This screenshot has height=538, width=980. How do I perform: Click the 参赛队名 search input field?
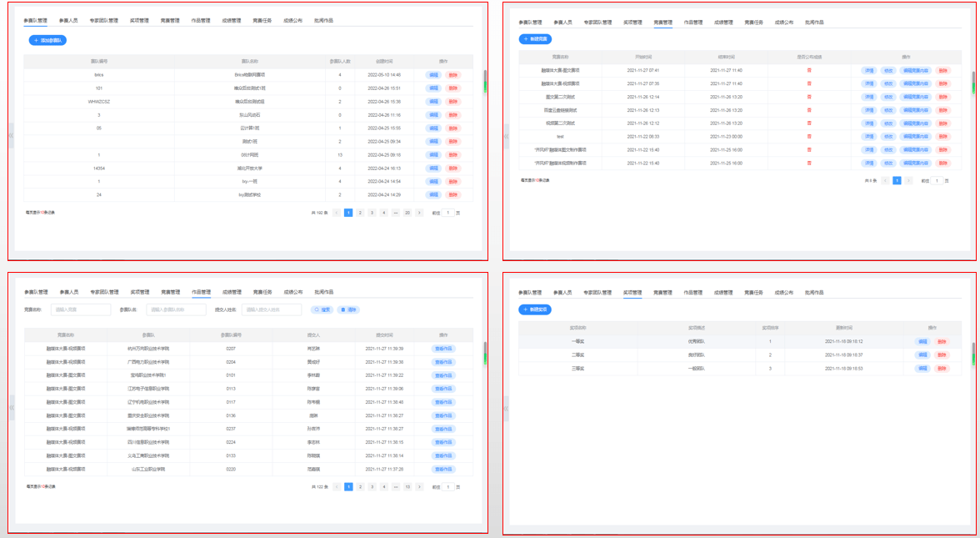pos(177,309)
